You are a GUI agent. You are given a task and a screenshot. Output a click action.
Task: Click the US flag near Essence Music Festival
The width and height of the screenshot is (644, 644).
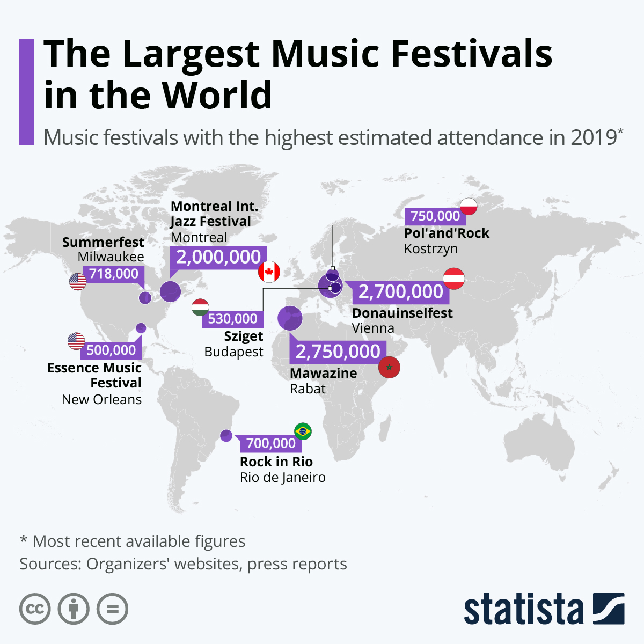coord(76,340)
